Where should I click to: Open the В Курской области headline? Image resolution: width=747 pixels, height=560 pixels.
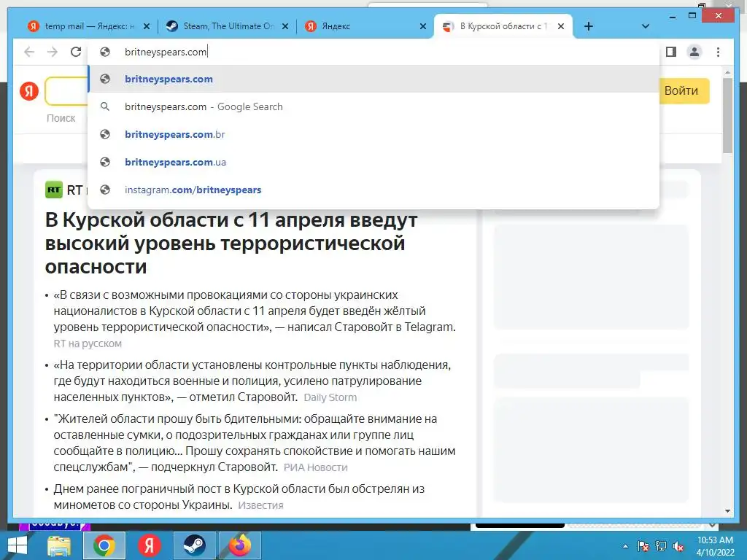click(x=231, y=243)
